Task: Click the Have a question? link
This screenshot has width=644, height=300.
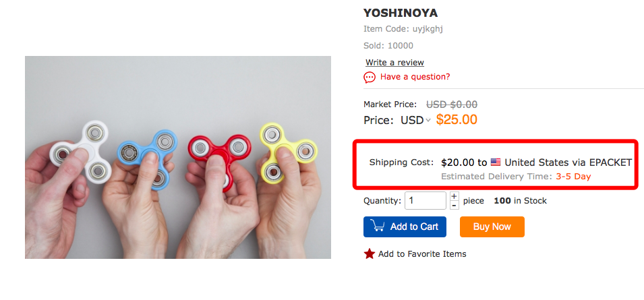Action: point(415,77)
